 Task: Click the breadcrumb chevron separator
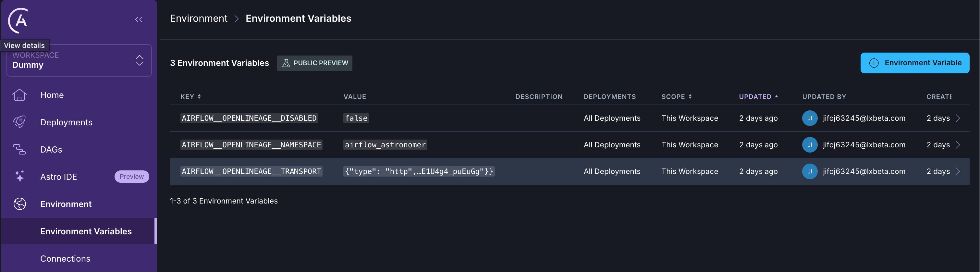coord(237,19)
